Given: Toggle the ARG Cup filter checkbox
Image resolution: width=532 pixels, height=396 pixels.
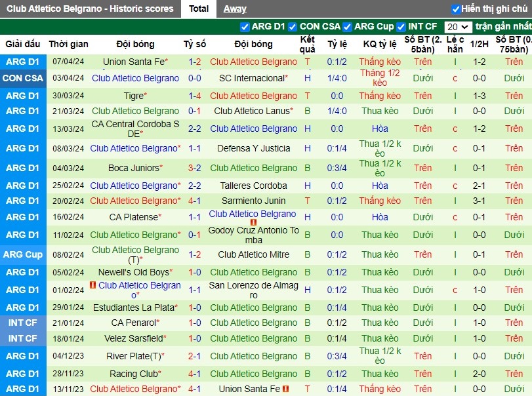Looking at the screenshot, I should coord(347,27).
